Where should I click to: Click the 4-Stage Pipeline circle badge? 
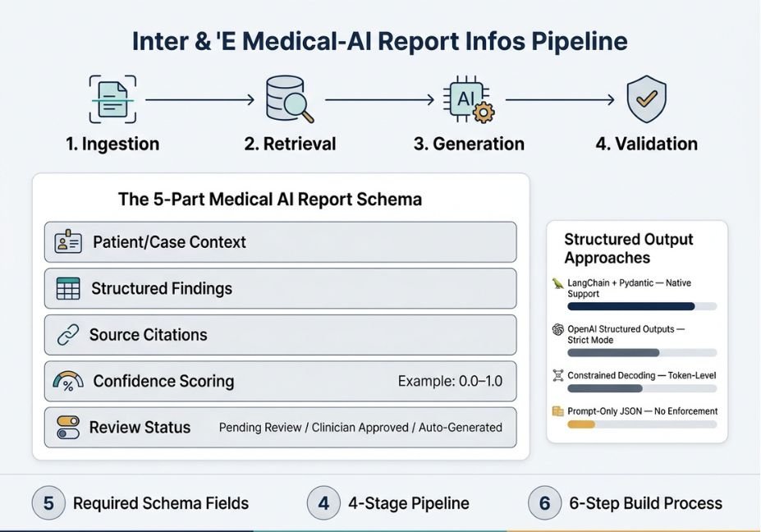[x=323, y=503]
